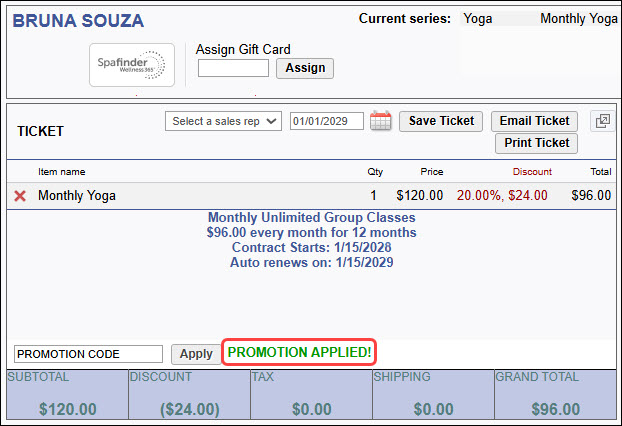Apply the promotion code
This screenshot has height=426, width=622.
[196, 354]
